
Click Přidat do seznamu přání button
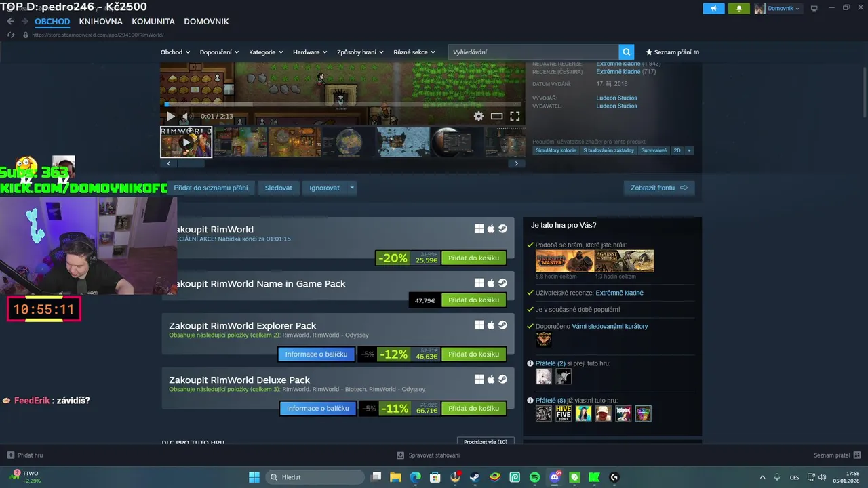tap(211, 188)
